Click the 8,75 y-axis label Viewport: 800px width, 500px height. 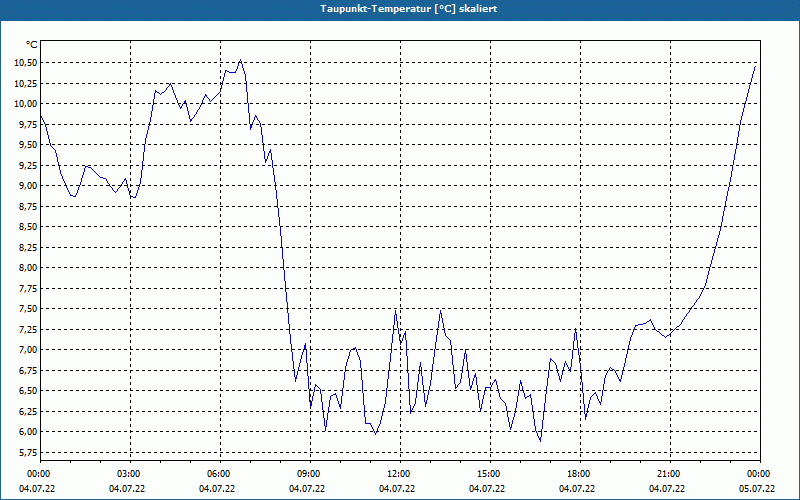tap(28, 206)
